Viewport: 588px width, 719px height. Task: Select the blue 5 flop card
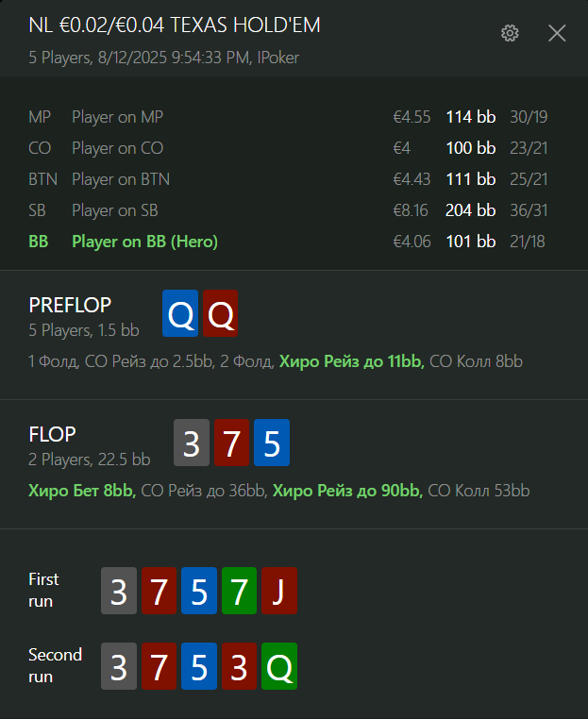pyautogui.click(x=272, y=443)
